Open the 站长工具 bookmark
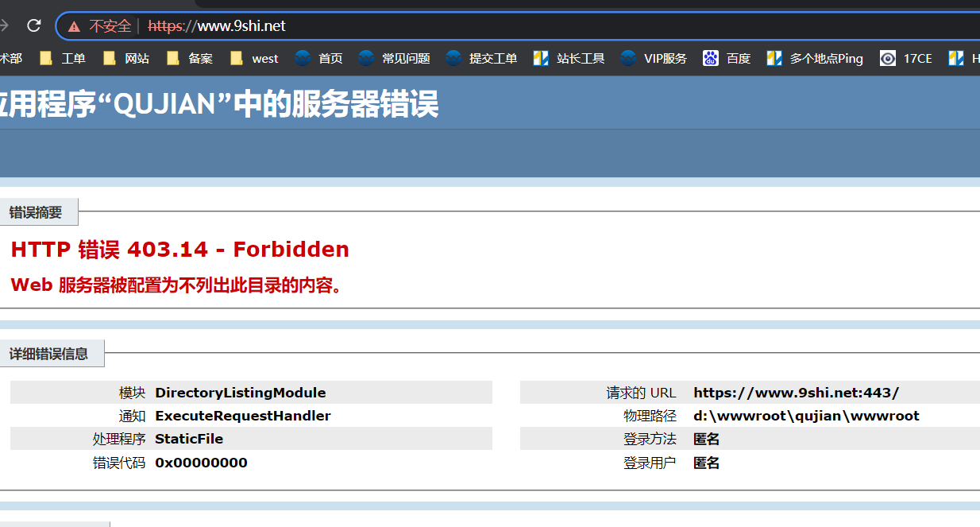 [569, 58]
